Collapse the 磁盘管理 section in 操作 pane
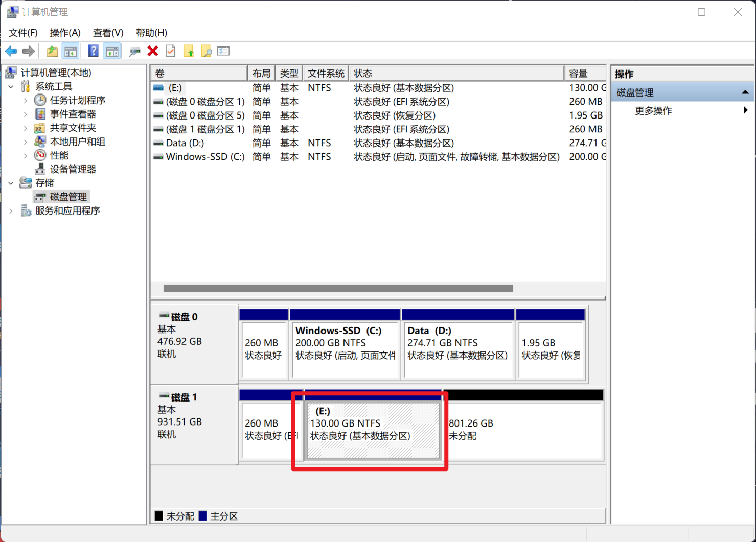 tap(745, 92)
